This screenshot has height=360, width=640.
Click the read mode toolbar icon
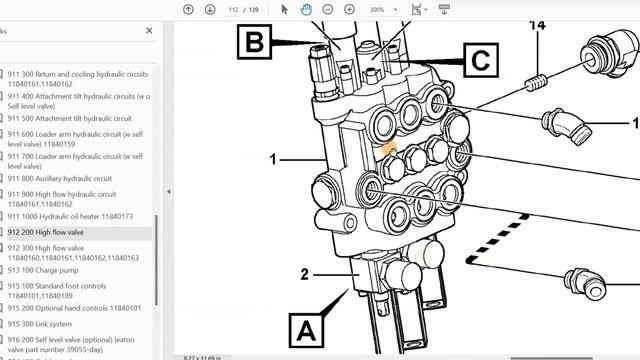point(444,9)
